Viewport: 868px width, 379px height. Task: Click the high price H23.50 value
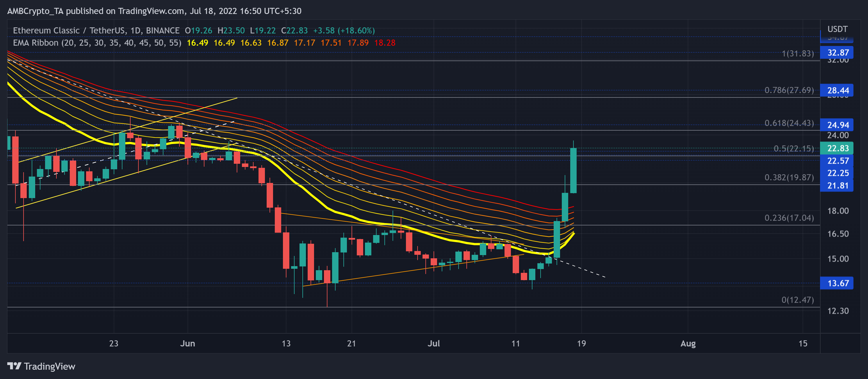231,30
